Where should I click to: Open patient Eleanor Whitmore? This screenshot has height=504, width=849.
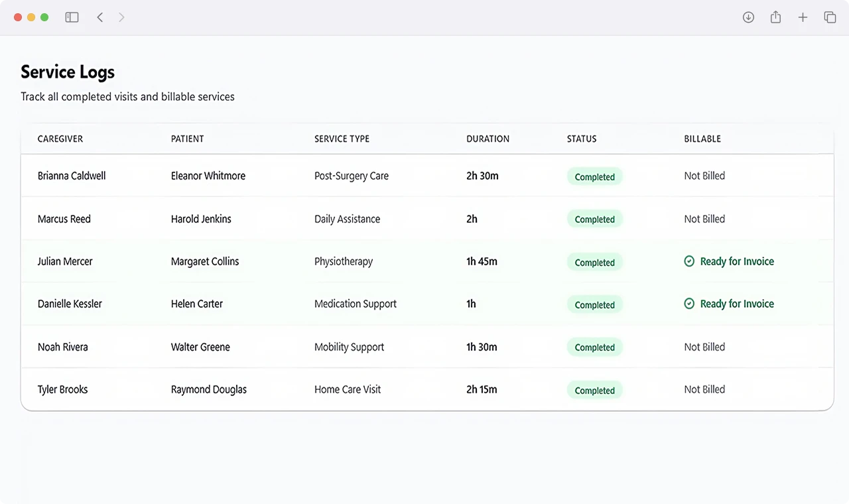[208, 176]
